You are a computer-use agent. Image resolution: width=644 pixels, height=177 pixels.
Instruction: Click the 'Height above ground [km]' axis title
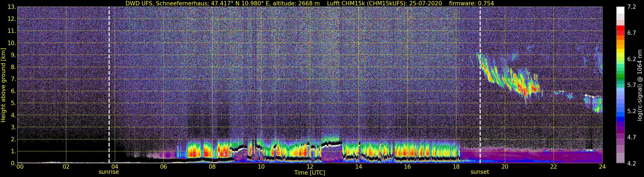(3, 85)
